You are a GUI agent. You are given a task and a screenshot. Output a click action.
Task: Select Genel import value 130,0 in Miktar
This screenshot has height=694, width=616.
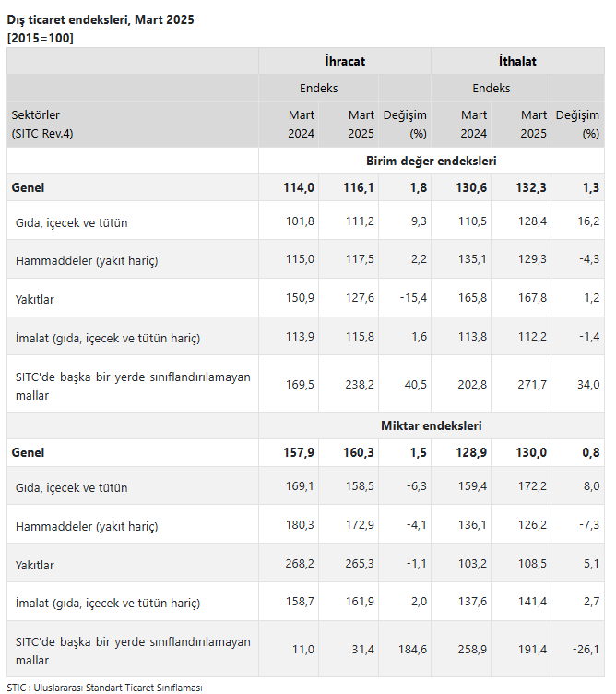pos(531,452)
